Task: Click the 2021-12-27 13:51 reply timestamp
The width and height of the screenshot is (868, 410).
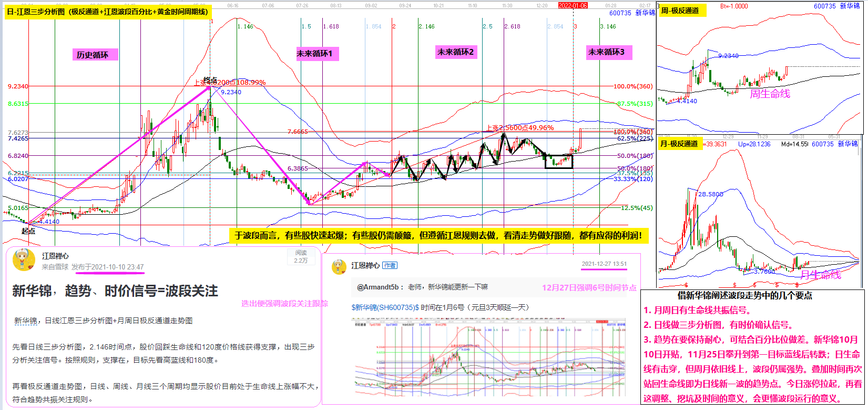Action: click(604, 264)
